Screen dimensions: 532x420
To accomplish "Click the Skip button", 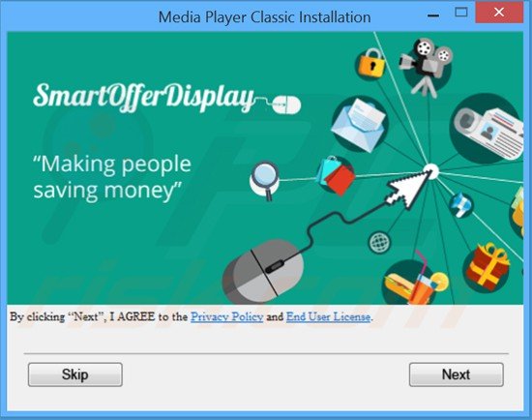I will tap(75, 375).
